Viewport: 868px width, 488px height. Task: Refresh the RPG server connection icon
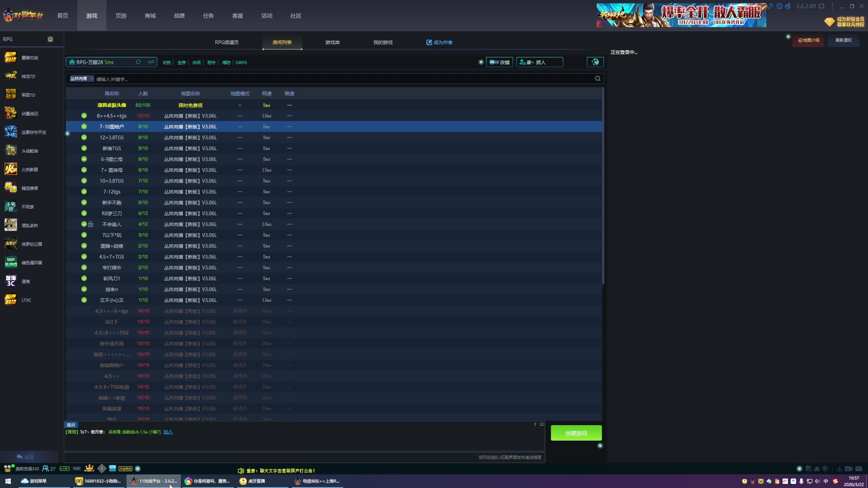tap(138, 62)
